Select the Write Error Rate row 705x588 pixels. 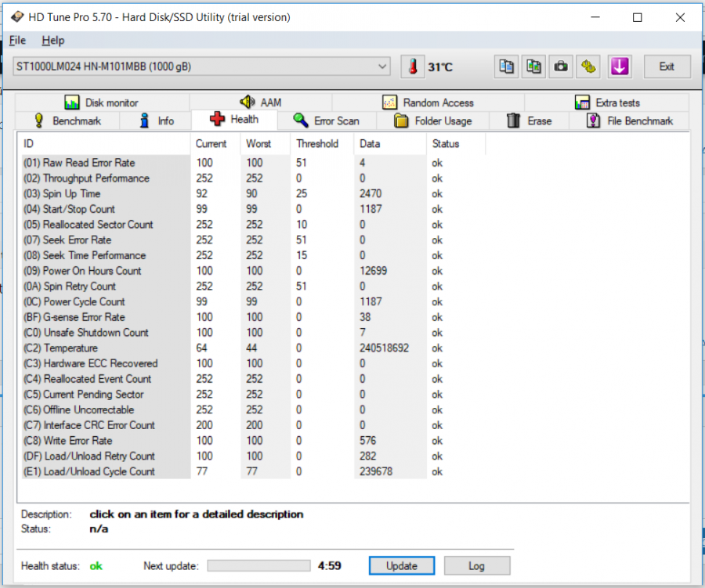(x=253, y=441)
